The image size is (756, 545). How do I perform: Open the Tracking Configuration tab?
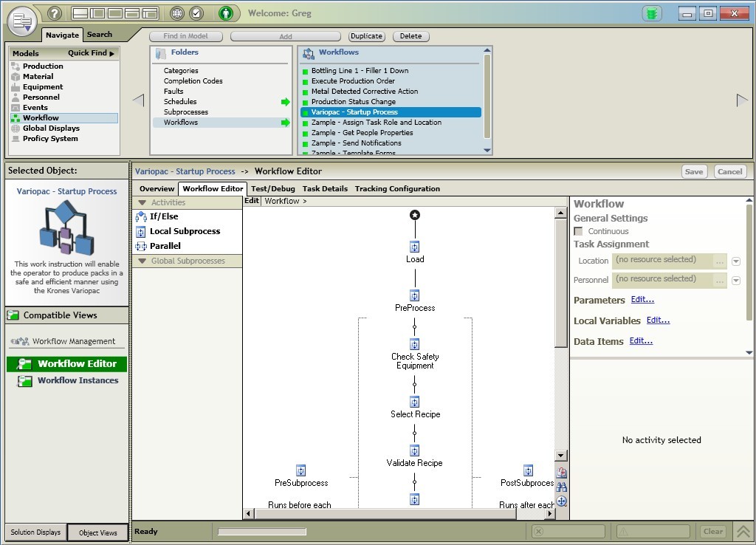tap(397, 189)
